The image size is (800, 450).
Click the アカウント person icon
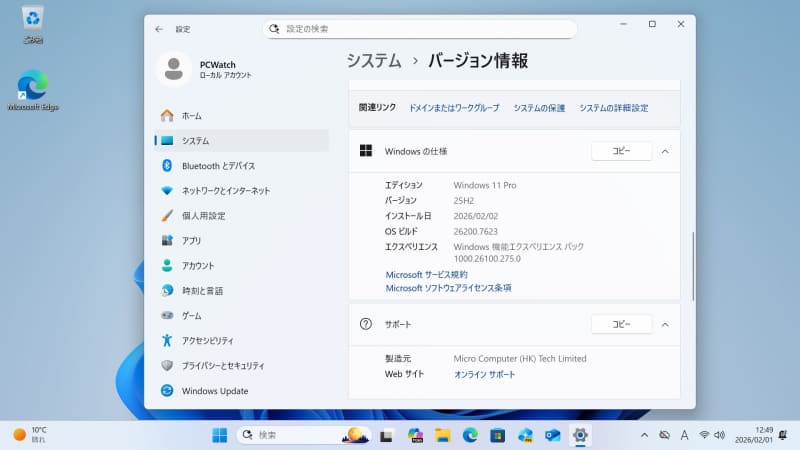pos(167,265)
